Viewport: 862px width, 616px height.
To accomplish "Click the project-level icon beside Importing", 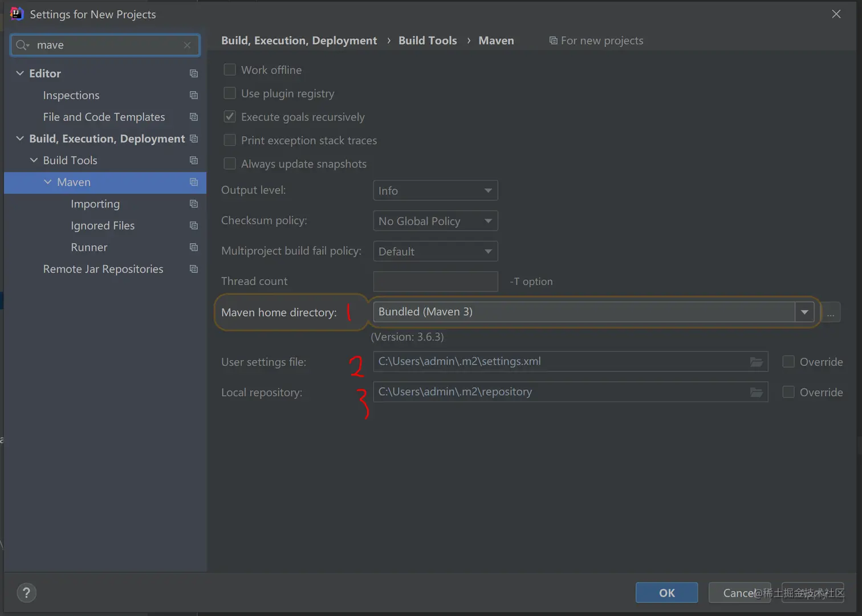I will (x=194, y=203).
